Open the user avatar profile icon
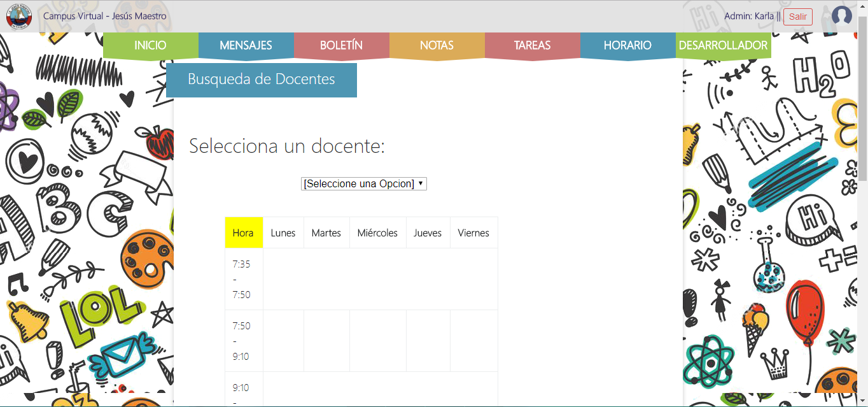This screenshot has width=868, height=407. (x=842, y=17)
